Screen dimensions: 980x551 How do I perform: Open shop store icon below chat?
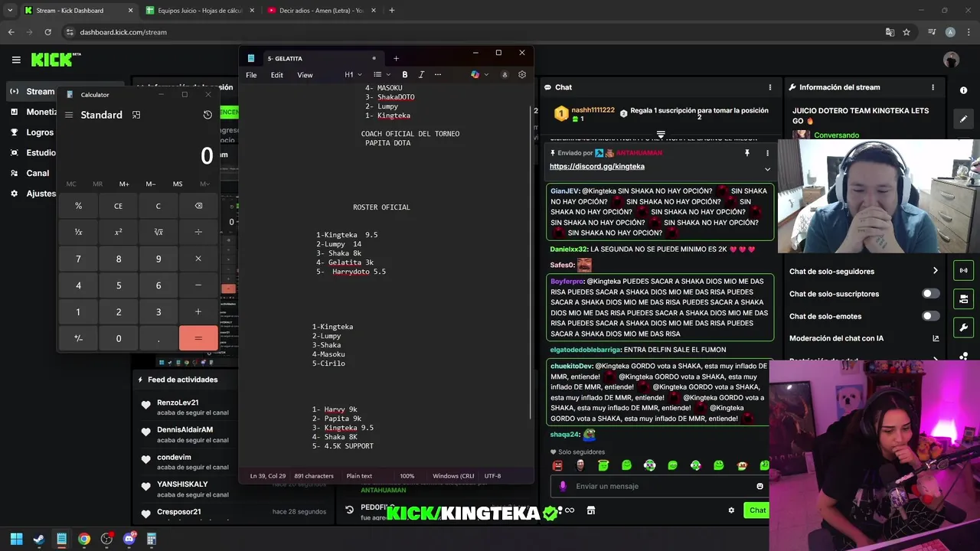click(591, 510)
